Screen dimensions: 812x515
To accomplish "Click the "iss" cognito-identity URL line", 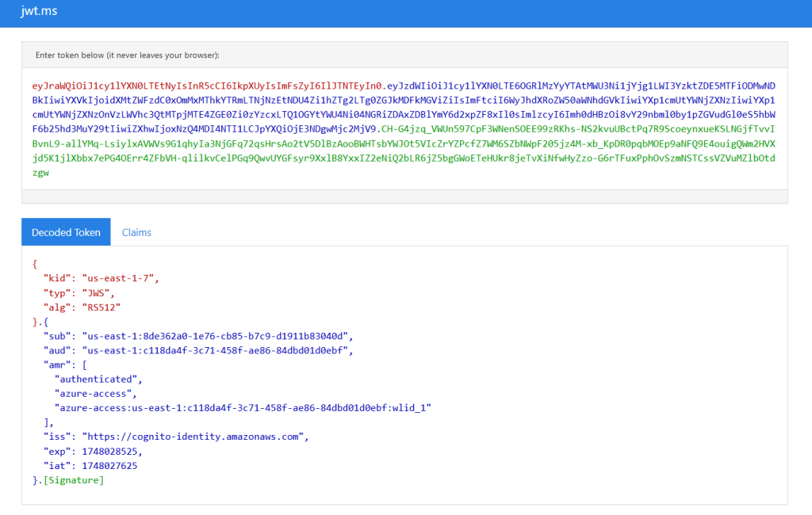I will pyautogui.click(x=176, y=437).
